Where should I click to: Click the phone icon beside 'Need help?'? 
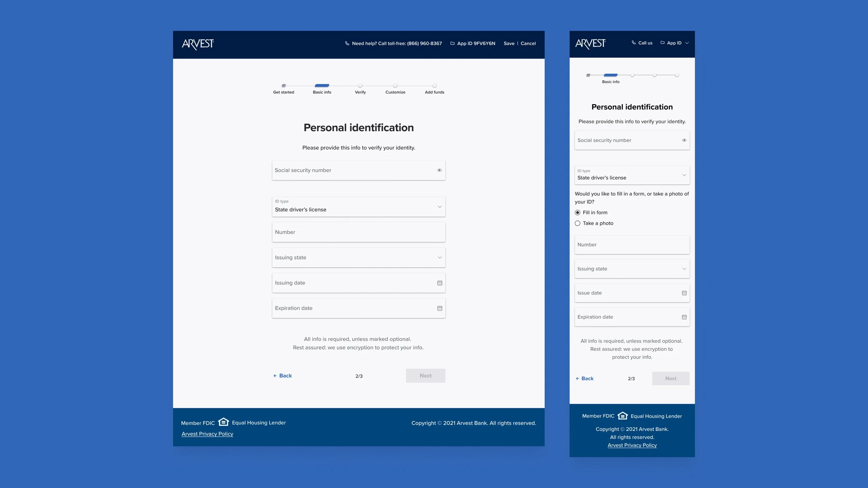tap(347, 43)
